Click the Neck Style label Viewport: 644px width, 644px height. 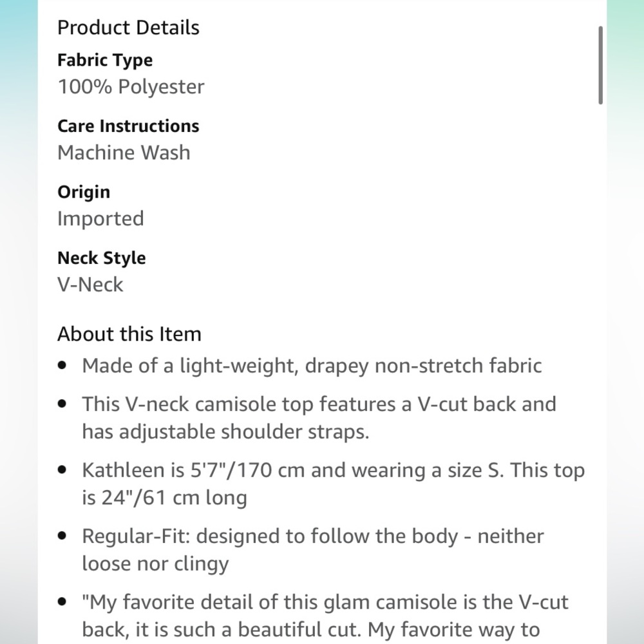coord(102,258)
